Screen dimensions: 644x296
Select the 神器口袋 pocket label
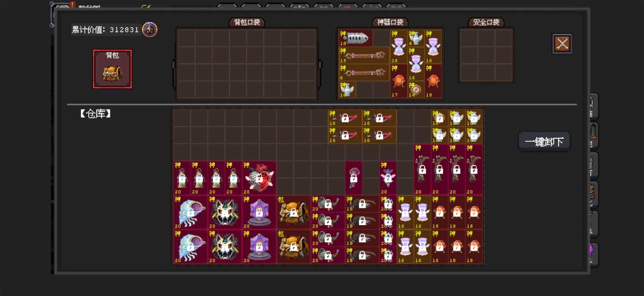click(390, 22)
